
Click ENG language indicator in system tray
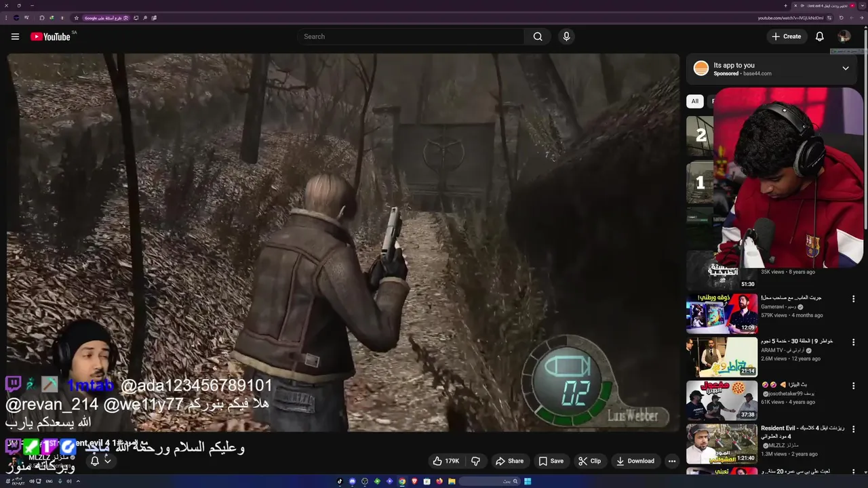coord(49,481)
